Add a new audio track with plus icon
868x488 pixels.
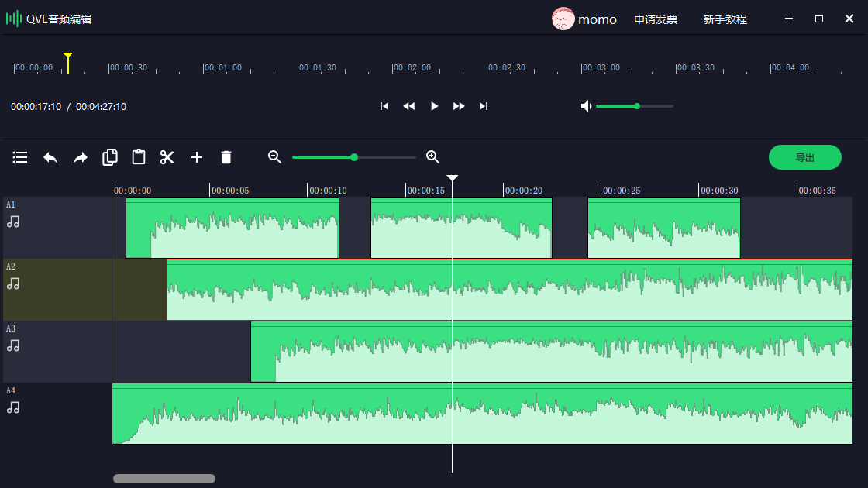[x=197, y=157]
